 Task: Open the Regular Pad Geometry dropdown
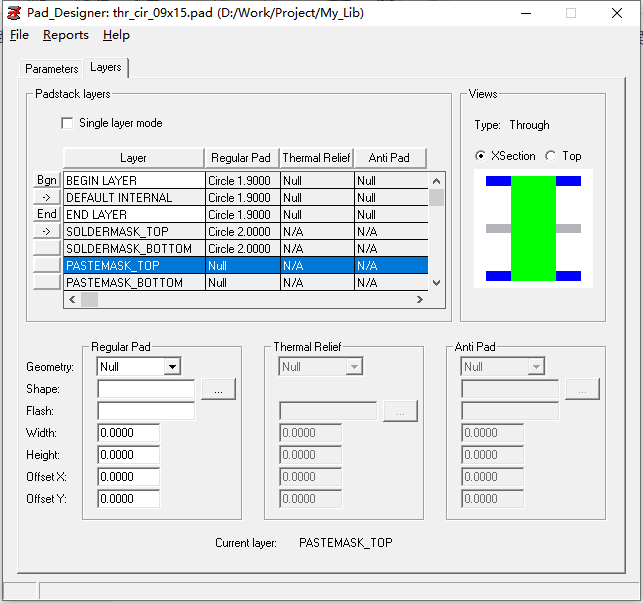(x=173, y=367)
